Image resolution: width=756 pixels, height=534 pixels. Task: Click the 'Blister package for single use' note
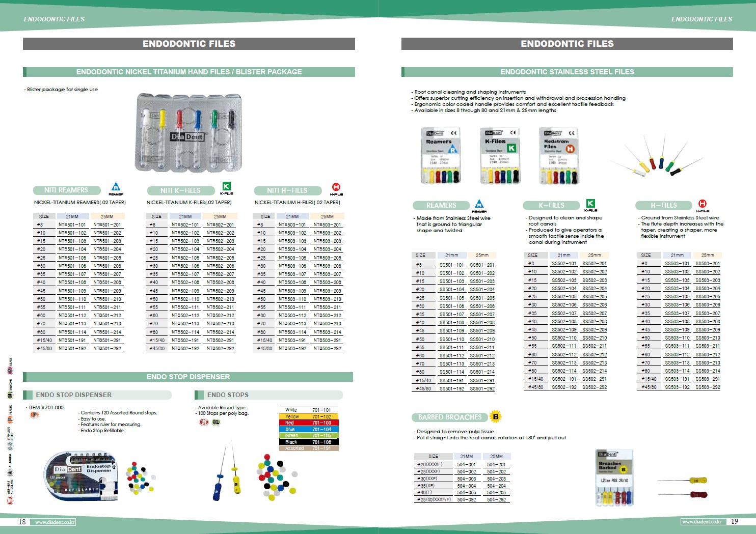tap(61, 90)
